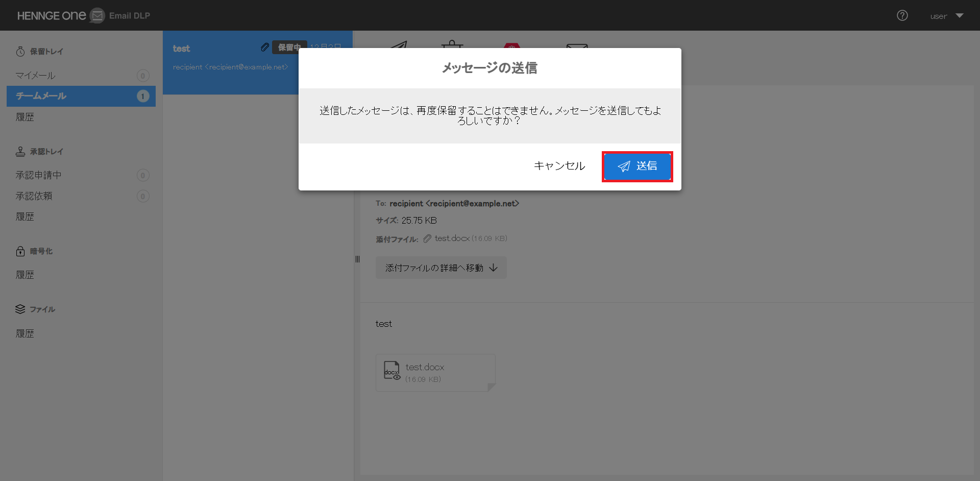This screenshot has width=980, height=481.
Task: Open the test.docx attachment card
Action: 435,373
